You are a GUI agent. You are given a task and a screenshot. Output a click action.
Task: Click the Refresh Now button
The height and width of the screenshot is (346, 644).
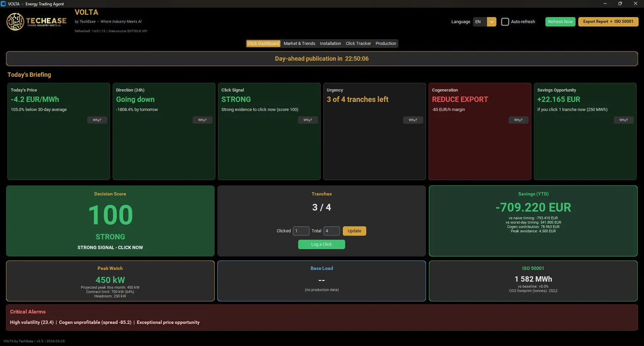560,22
